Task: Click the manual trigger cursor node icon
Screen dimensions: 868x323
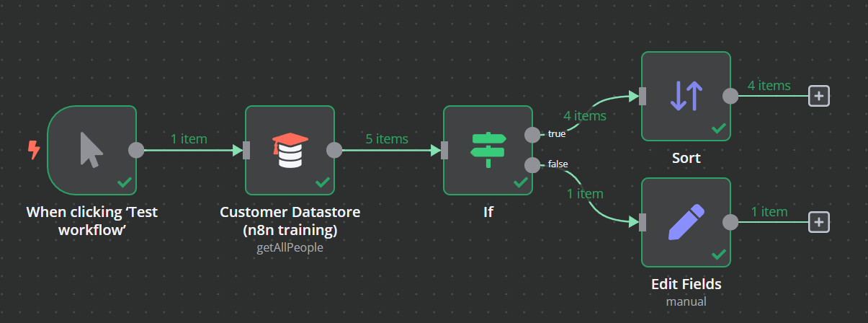Action: [91, 150]
